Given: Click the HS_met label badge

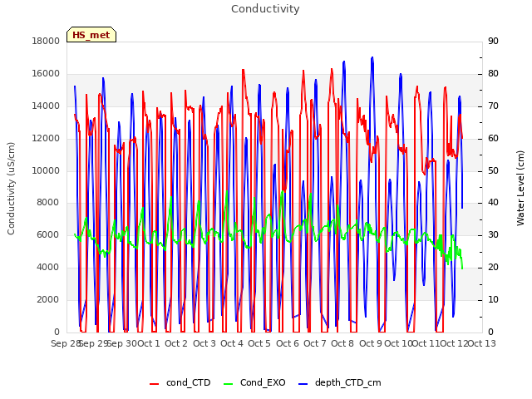Looking at the screenshot, I should (x=91, y=35).
